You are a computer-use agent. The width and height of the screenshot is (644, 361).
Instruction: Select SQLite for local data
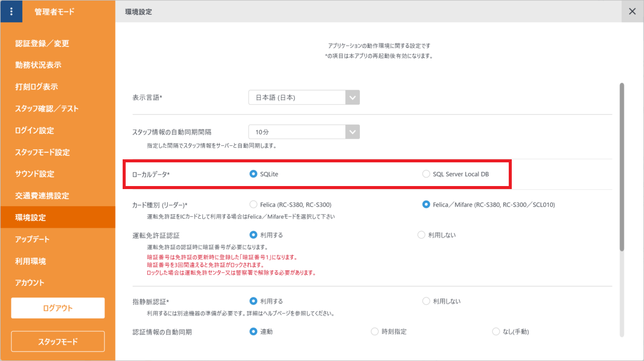tap(264, 174)
